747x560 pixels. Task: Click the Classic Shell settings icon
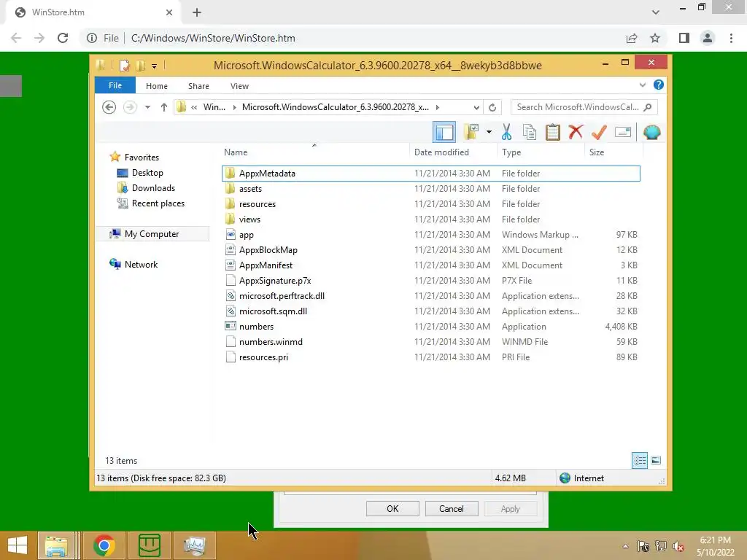coord(651,132)
